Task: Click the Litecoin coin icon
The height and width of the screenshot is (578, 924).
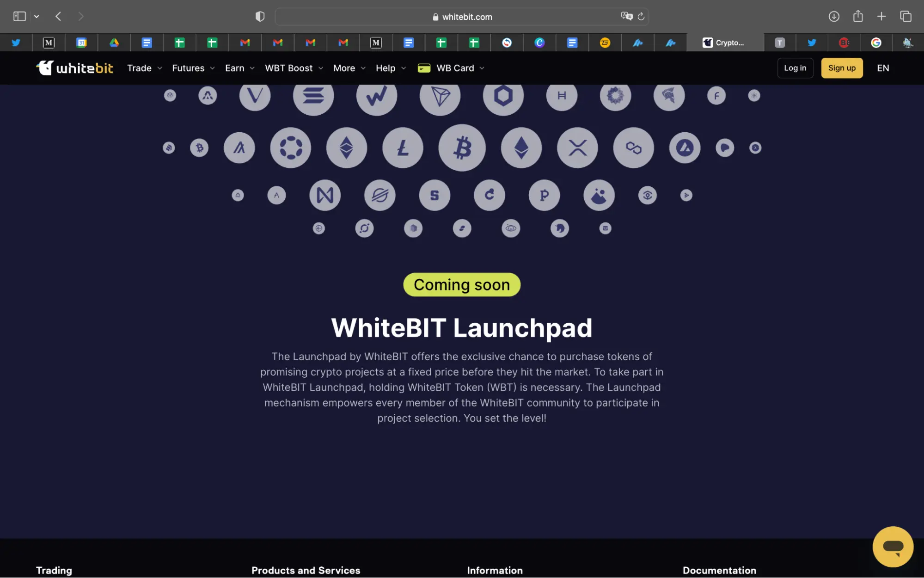Action: click(x=403, y=148)
